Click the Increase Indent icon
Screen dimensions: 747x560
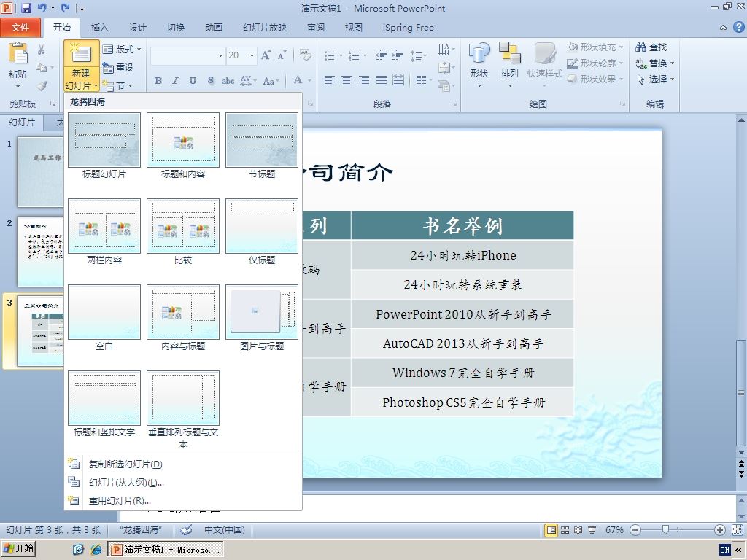point(397,55)
